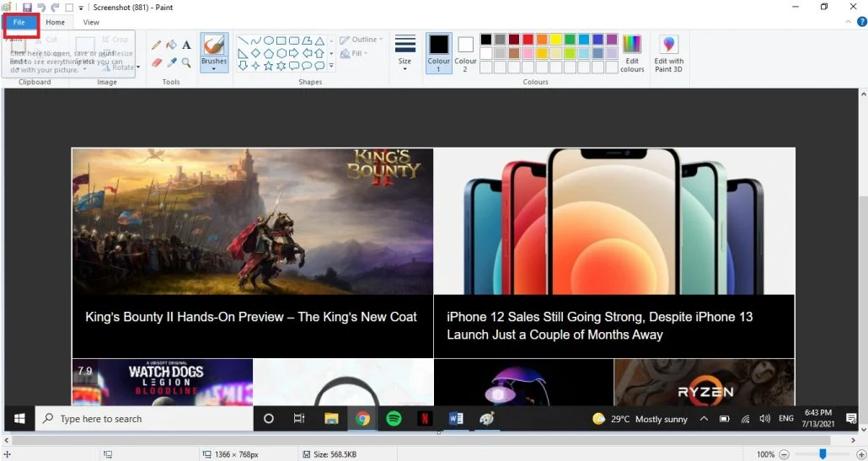The width and height of the screenshot is (868, 461).
Task: Choose the Oval shape
Action: [x=269, y=41]
